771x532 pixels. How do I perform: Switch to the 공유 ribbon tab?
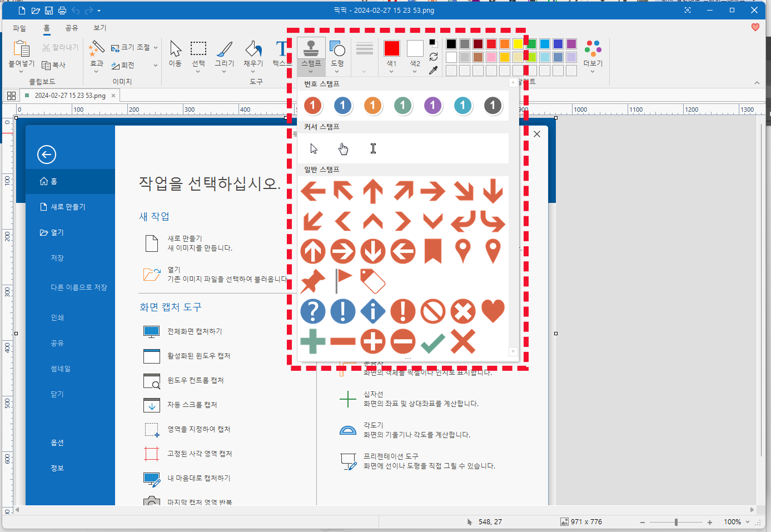point(72,28)
